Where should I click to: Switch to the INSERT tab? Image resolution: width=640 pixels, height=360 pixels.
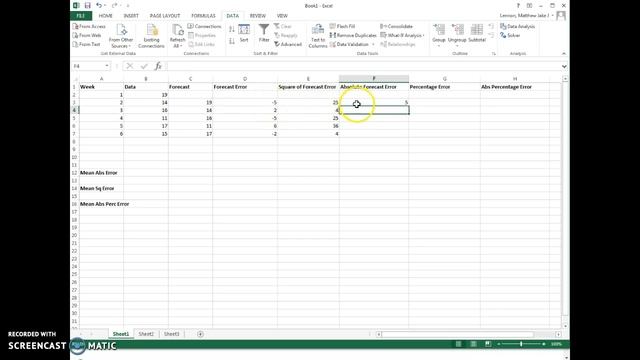click(131, 16)
